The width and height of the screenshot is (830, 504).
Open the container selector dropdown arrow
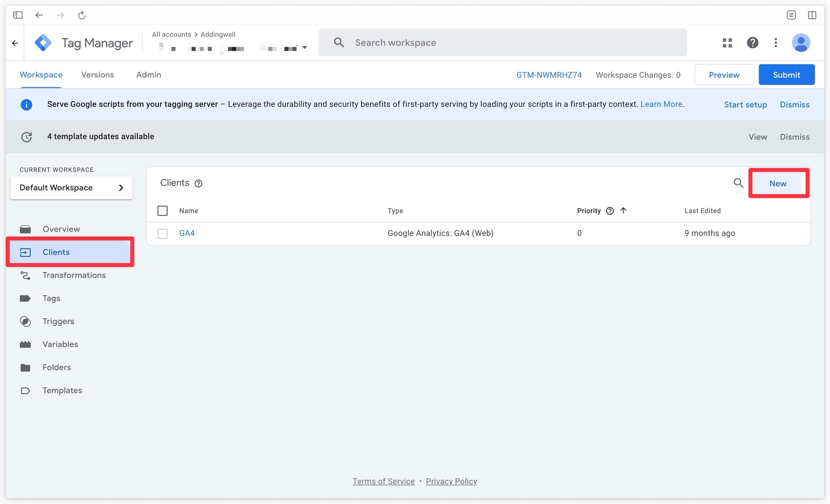pyautogui.click(x=305, y=48)
